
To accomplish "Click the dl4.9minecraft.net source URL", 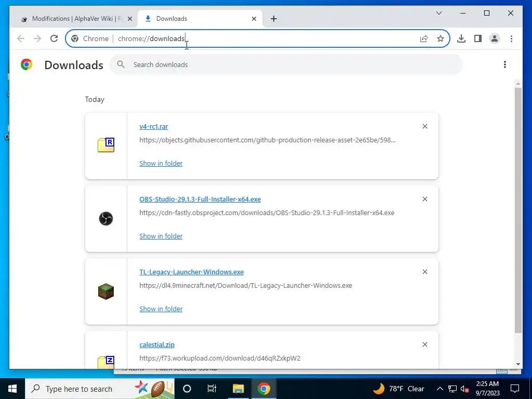I will tap(246, 285).
